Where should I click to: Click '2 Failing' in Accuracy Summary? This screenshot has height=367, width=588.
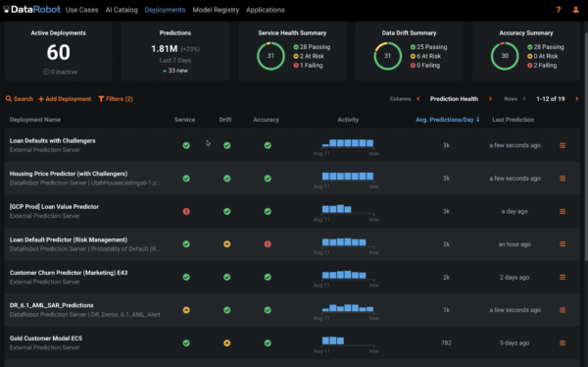point(542,66)
